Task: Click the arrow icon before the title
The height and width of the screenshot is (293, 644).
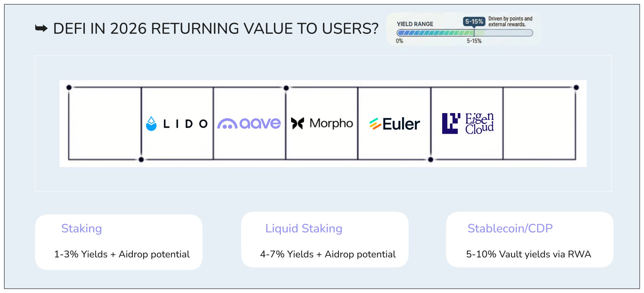Action: click(x=41, y=29)
